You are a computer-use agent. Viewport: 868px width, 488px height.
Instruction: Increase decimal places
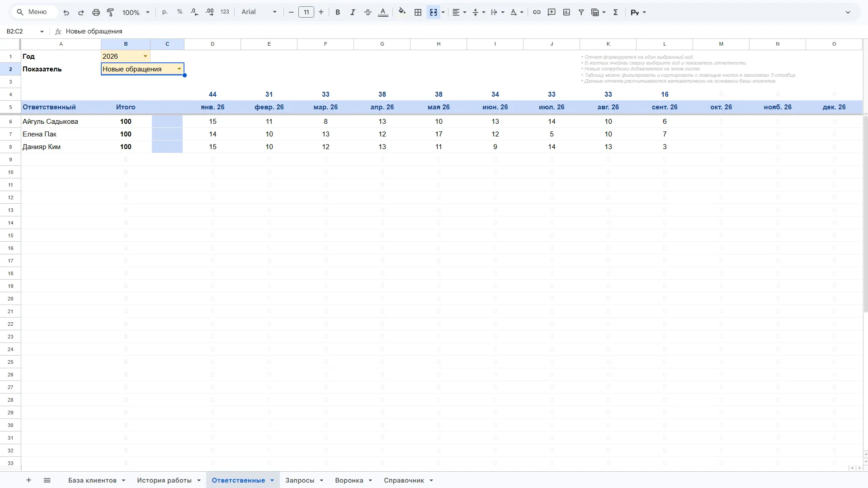210,12
